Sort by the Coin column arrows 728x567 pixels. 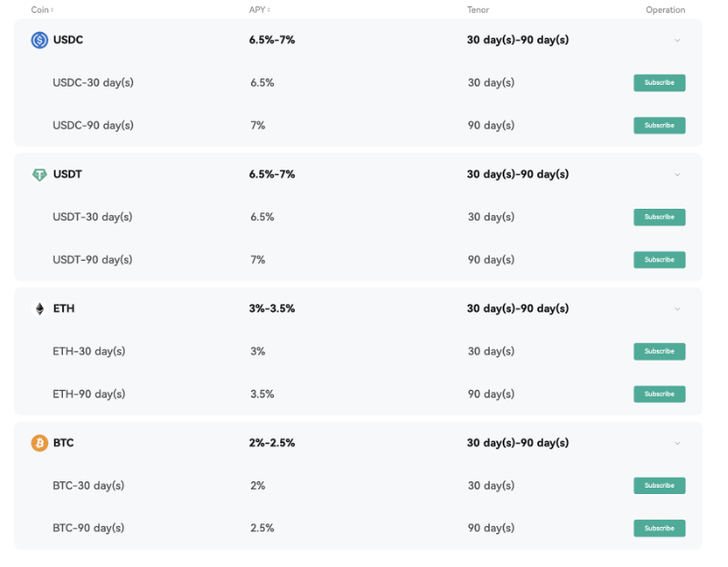coord(52,10)
